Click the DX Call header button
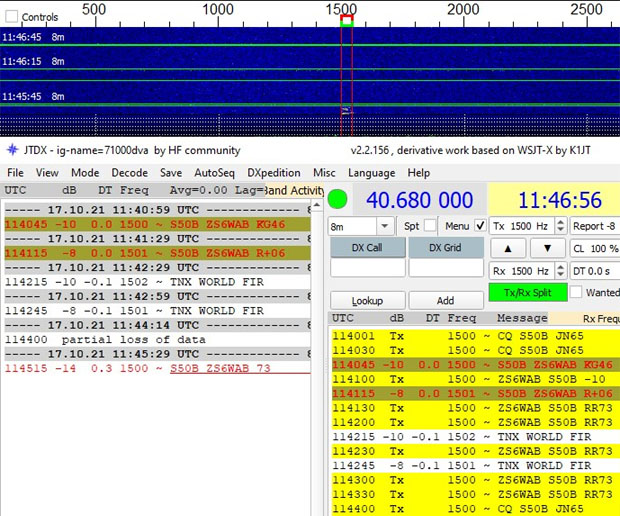The image size is (620, 516). (367, 248)
